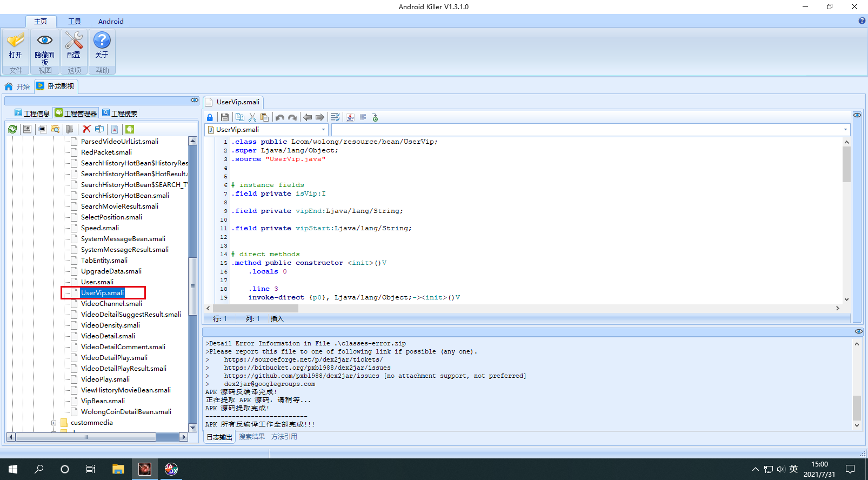This screenshot has width=868, height=480.
Task: Click the copy icon in editor toolbar
Action: click(x=240, y=117)
